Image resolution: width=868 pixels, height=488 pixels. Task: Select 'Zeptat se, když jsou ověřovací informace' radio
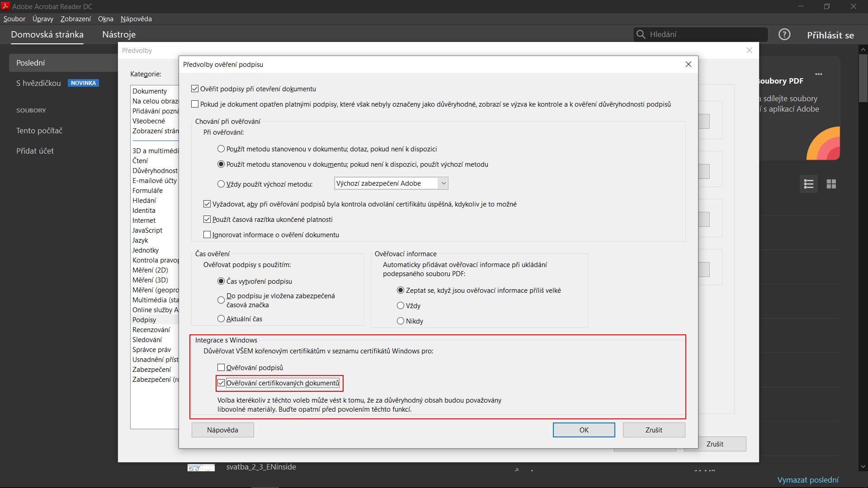click(401, 291)
